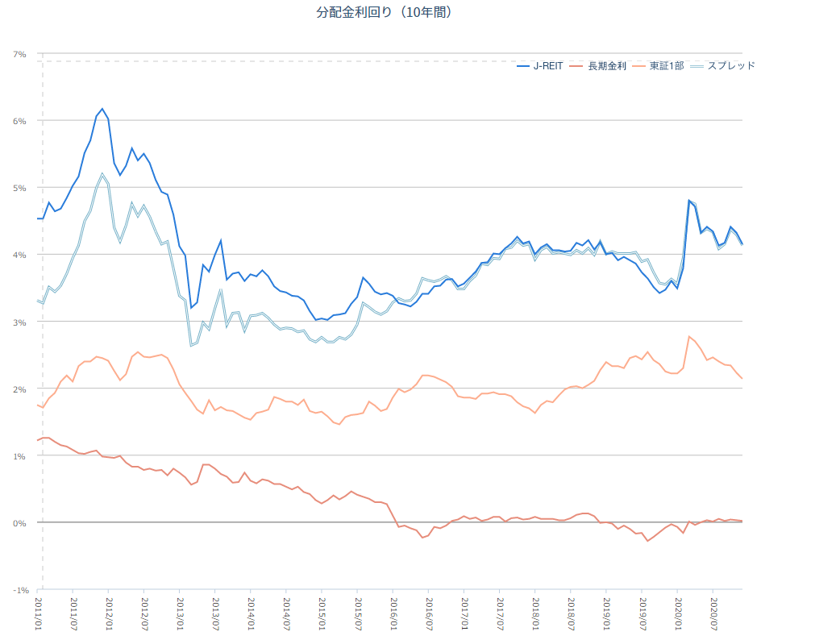Click the light-blue スプレッド legend line icon

[698, 66]
